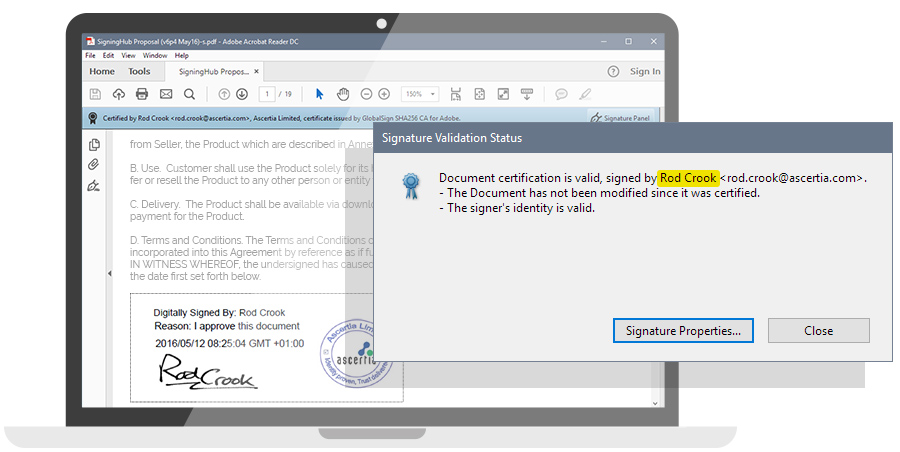Zoom out with minus icon

(x=366, y=94)
